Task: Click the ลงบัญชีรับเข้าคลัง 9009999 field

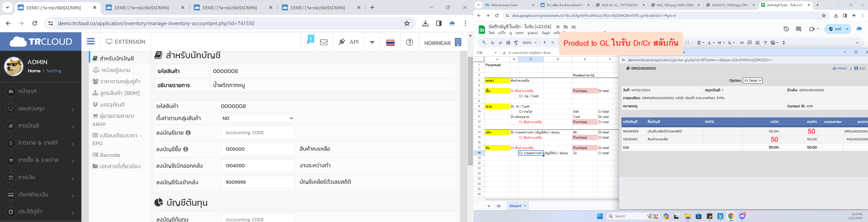Action: click(258, 182)
